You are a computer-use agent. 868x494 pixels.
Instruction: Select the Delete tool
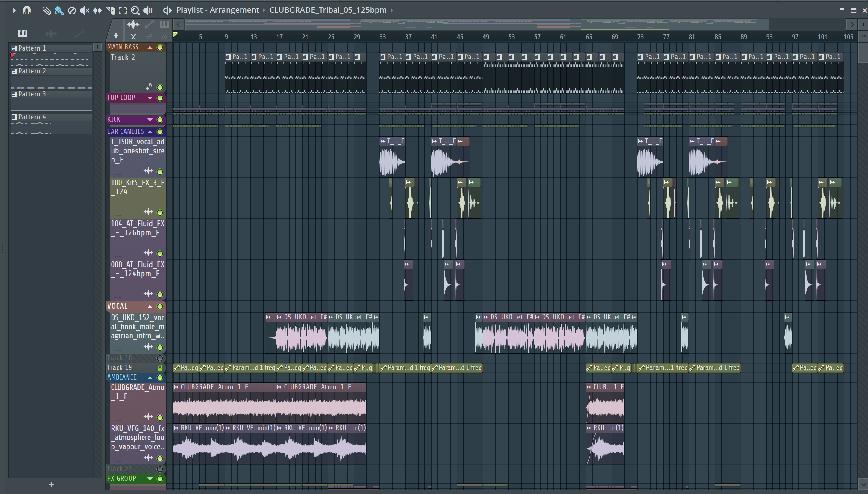click(72, 11)
